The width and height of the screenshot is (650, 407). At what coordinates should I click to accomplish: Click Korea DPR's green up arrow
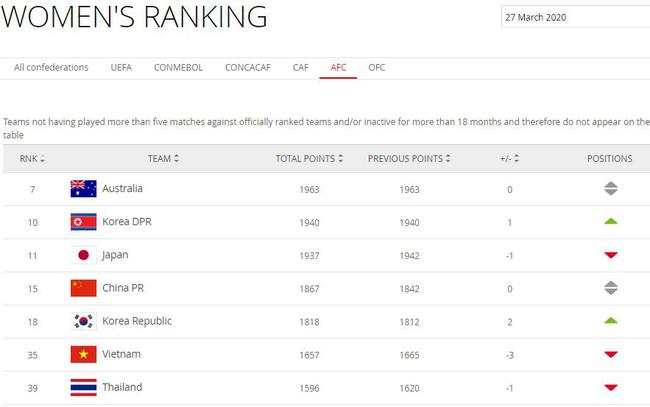tap(611, 221)
